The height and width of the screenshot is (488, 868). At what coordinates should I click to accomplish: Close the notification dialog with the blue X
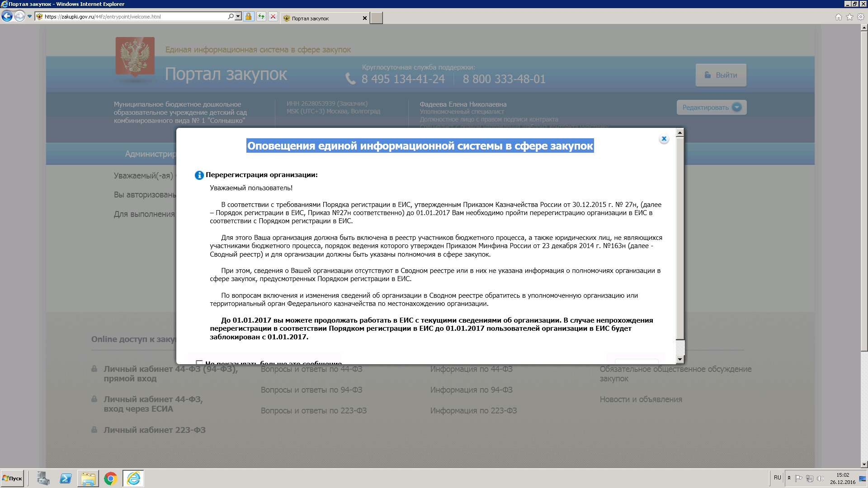click(x=664, y=139)
